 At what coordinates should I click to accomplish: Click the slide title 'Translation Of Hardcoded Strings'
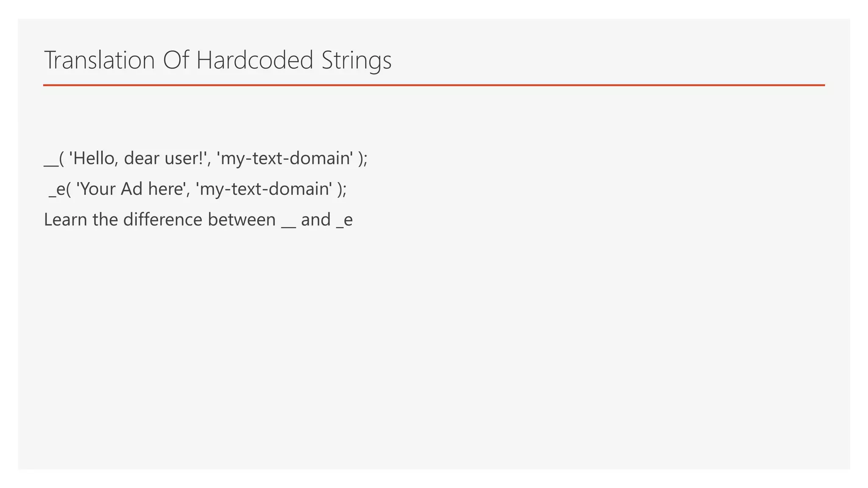point(217,60)
